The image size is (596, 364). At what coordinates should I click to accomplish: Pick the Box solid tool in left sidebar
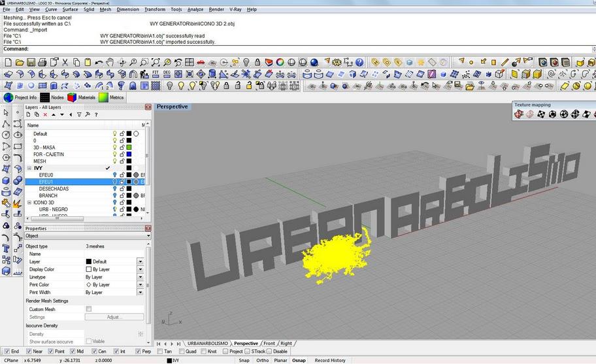point(6,180)
